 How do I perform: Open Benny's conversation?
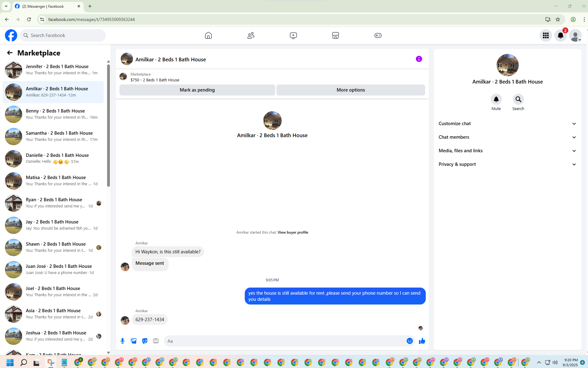[53, 114]
